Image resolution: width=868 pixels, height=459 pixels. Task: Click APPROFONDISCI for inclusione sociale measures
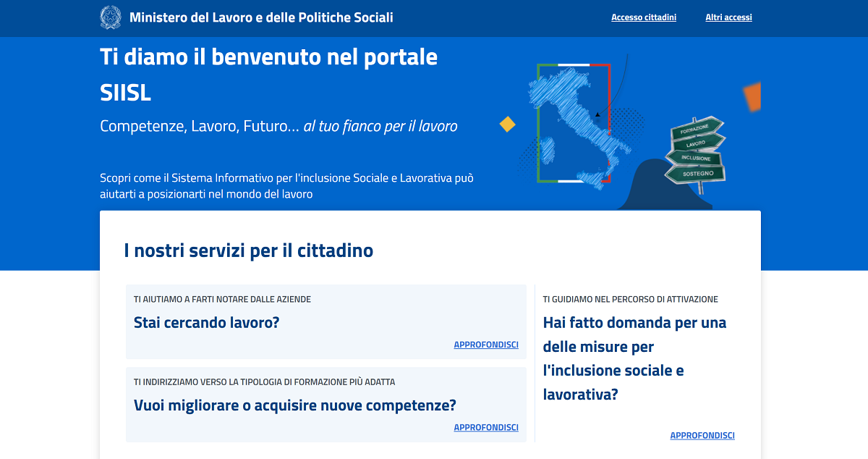tap(702, 435)
